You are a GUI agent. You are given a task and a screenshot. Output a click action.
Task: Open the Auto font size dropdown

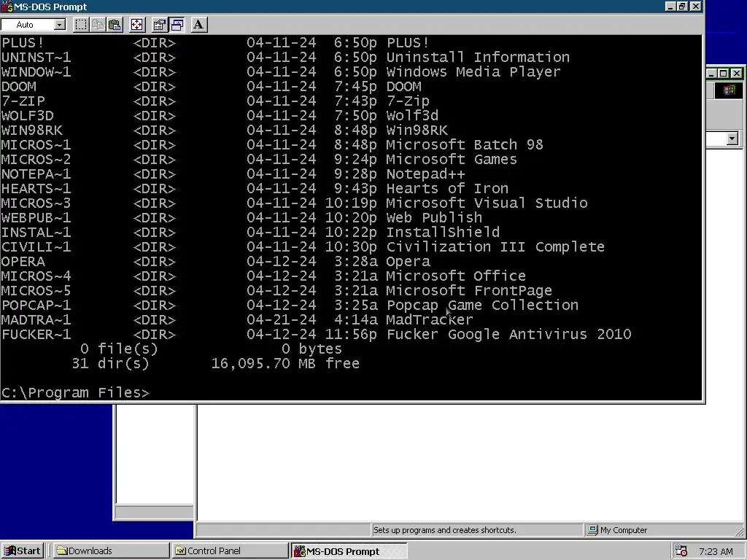click(60, 25)
